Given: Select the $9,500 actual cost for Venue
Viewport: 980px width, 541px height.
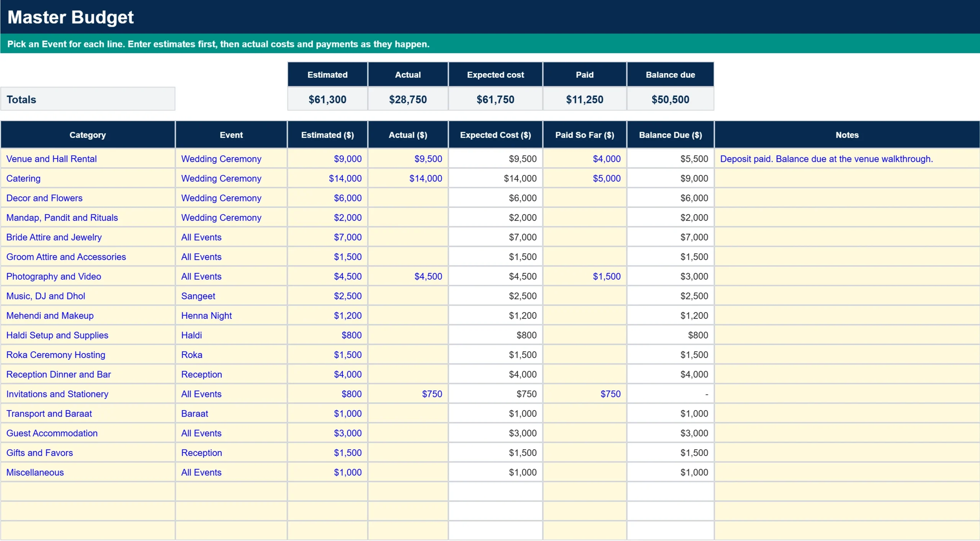Looking at the screenshot, I should (x=408, y=159).
